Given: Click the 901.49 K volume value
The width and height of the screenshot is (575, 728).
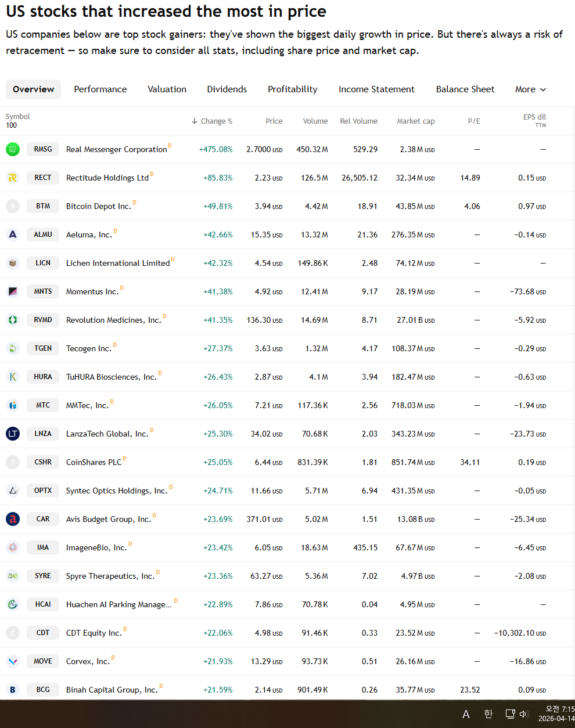Looking at the screenshot, I should 312,690.
